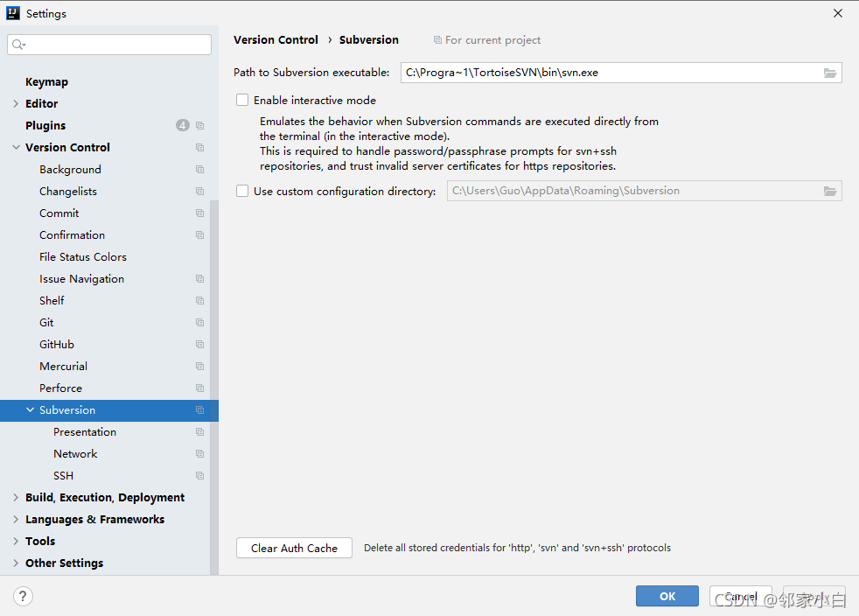The image size is (859, 616).
Task: Click the IntelliJ logo in the title bar
Action: click(13, 13)
